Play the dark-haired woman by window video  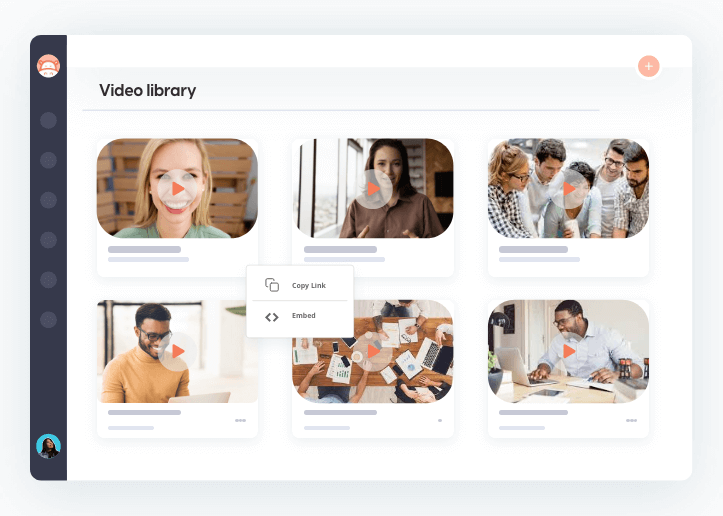pos(373,188)
